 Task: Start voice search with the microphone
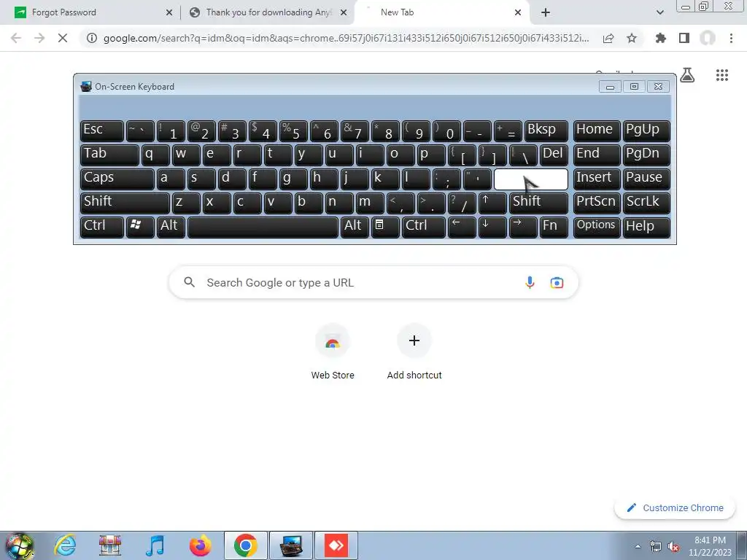[x=530, y=282]
